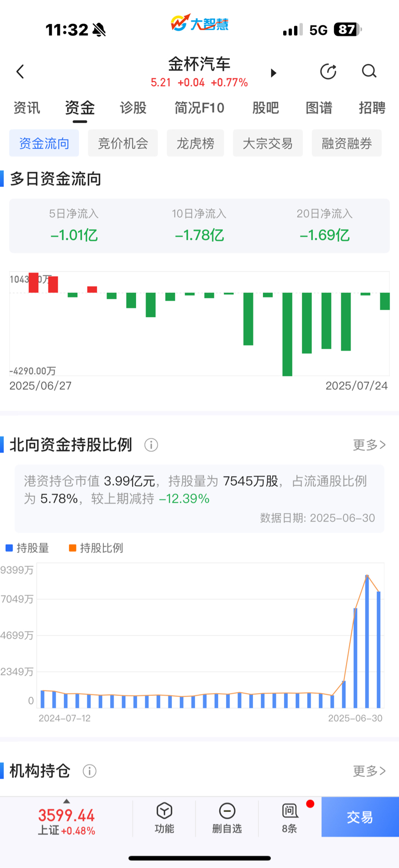Tap tallest blue bar in holdings chart
Image resolution: width=399 pixels, height=868 pixels.
pos(367,641)
